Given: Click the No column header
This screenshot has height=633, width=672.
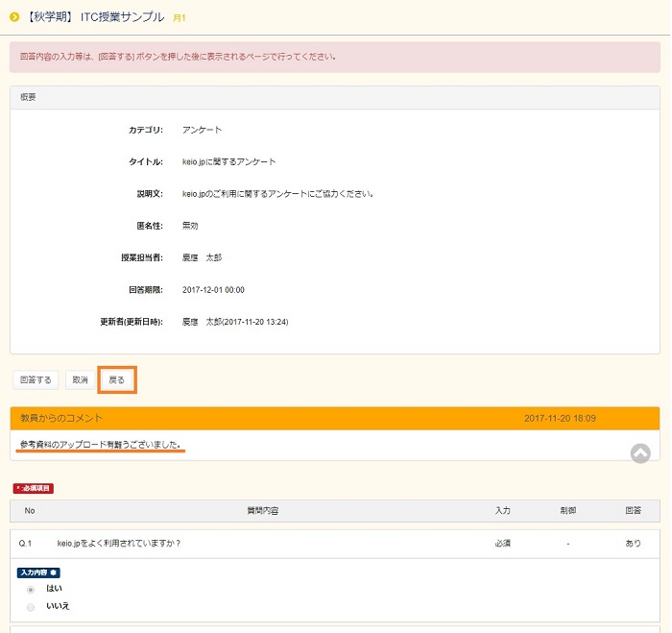Looking at the screenshot, I should click(30, 511).
